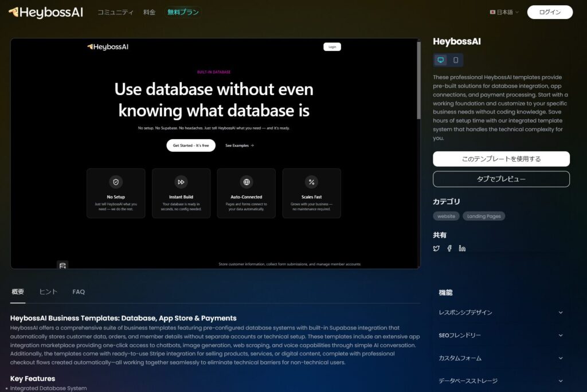Click the database icon at preview bottom
Viewport: 587px width, 392px height.
tap(62, 265)
